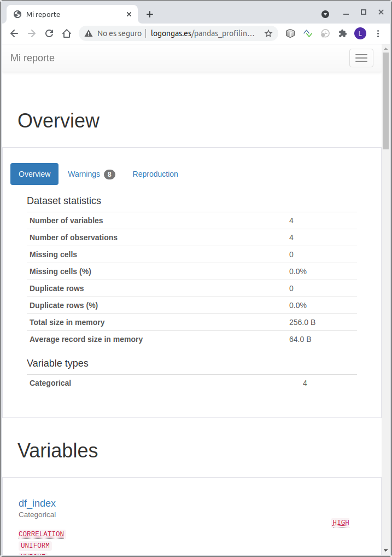Switch to the Reproduction tab
Viewport: 392px width, 557px height.
pyautogui.click(x=155, y=174)
